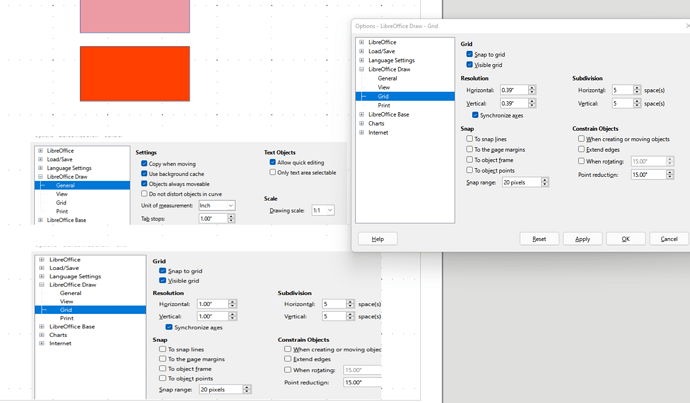Click Only text area selectable checkbox
This screenshot has width=690, height=403.
point(272,172)
